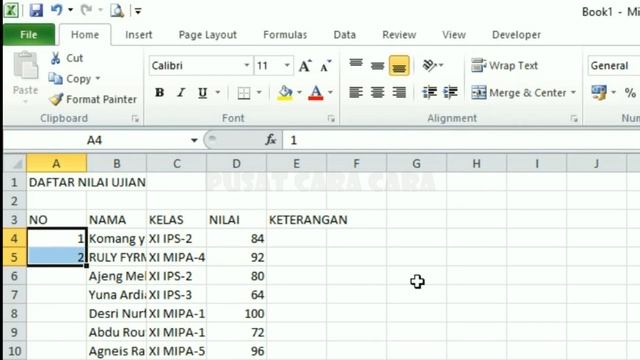Select cell with value 100
Screen dimensions: 640x360
(x=236, y=313)
